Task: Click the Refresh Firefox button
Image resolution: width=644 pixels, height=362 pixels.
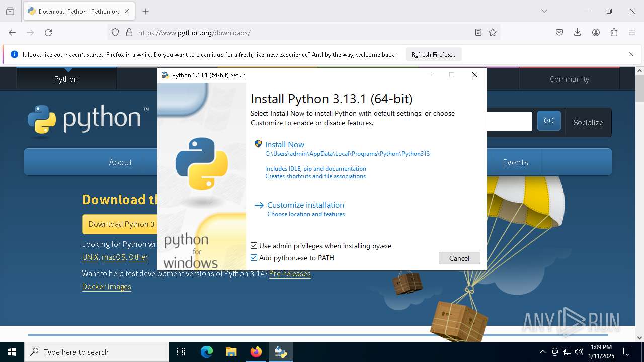Action: [433, 54]
